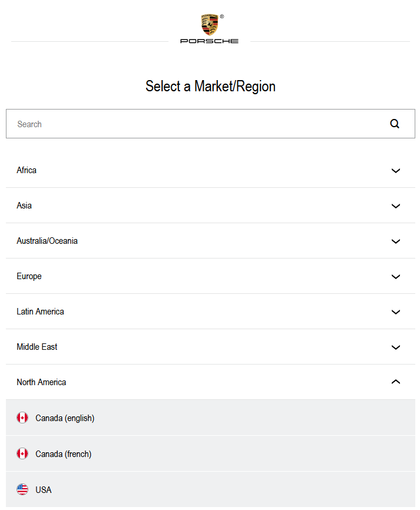
Task: Expand the Asia region chevron
Action: [396, 206]
